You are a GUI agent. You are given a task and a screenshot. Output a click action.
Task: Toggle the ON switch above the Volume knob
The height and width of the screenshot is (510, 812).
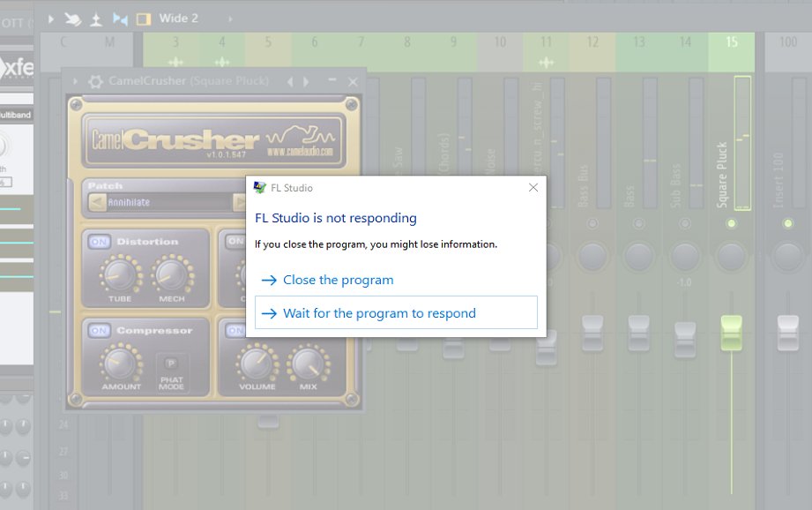click(236, 331)
